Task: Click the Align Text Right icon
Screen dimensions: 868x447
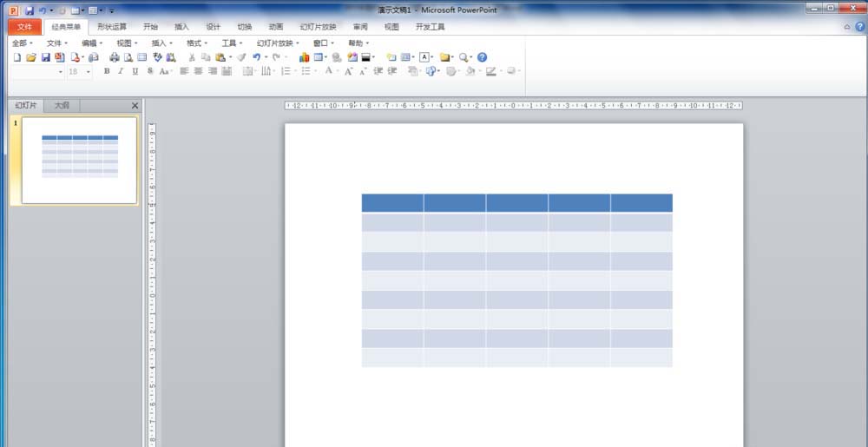Action: coord(213,71)
